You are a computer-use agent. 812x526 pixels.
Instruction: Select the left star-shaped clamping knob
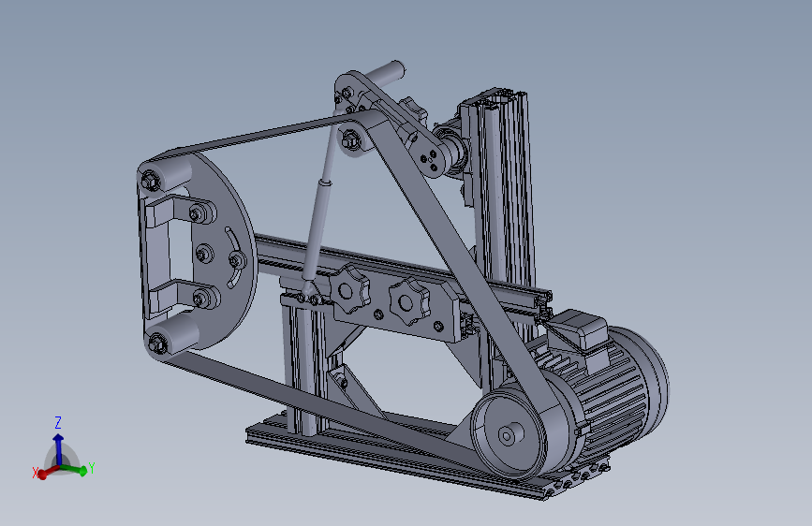point(349,289)
